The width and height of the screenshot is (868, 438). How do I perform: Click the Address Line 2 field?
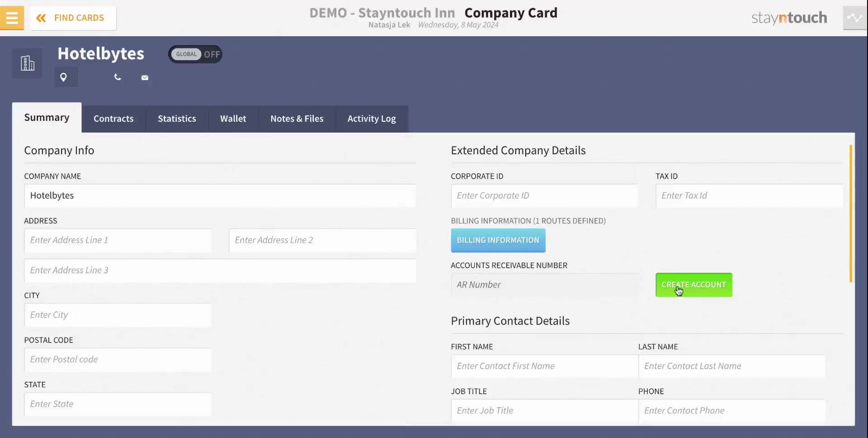click(x=322, y=240)
